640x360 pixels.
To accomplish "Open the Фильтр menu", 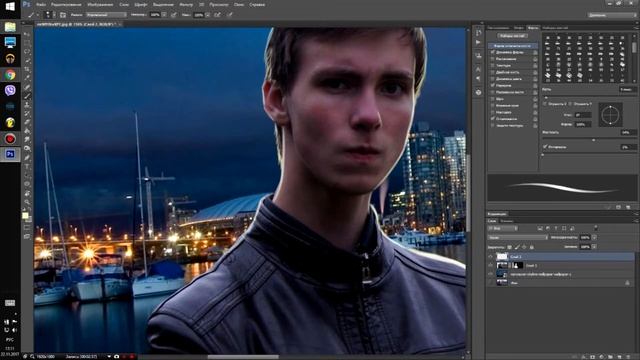I will (186, 4).
